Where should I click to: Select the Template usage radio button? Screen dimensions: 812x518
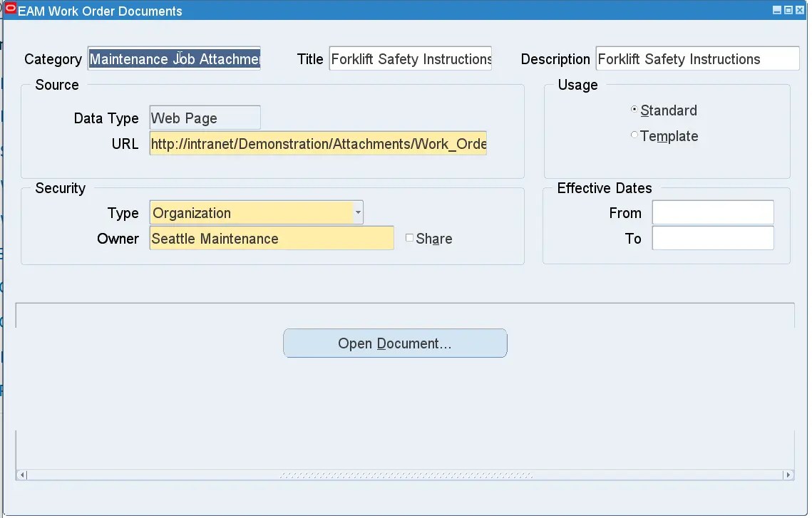click(x=634, y=135)
